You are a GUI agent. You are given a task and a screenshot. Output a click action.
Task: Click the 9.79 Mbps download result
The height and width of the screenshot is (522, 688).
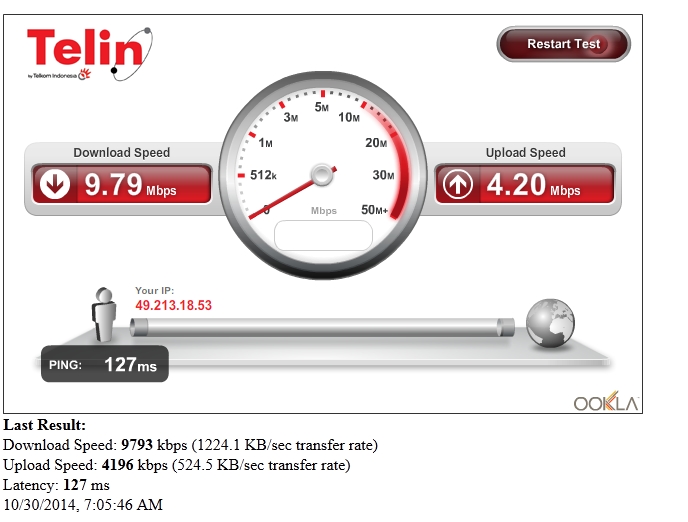(x=130, y=184)
